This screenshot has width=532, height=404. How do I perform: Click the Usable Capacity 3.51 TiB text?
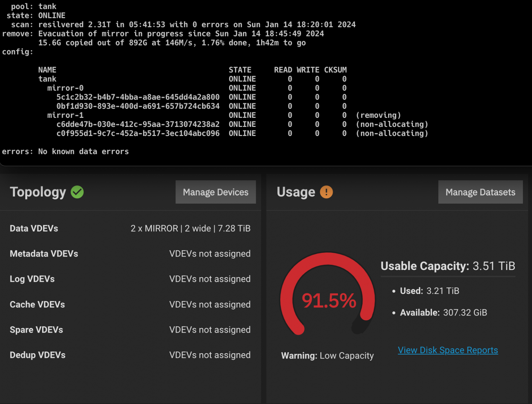pos(448,266)
